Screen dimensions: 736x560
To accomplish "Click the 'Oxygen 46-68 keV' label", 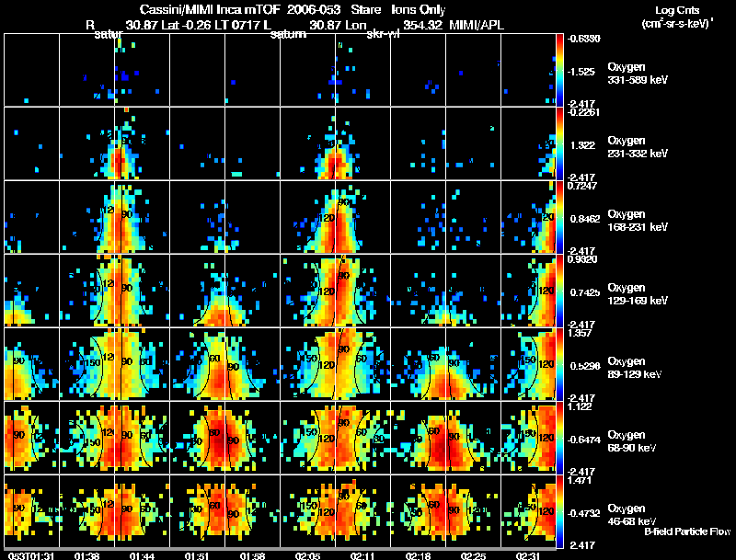I will pos(632,515).
